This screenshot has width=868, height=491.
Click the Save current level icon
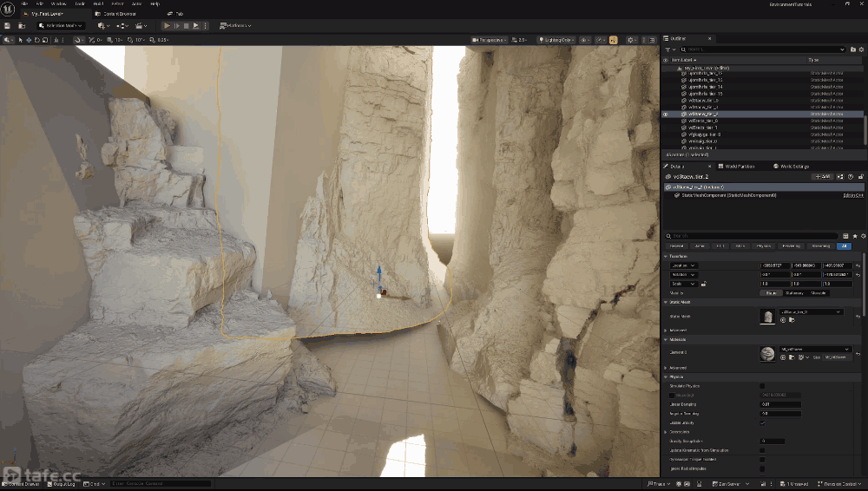[x=7, y=26]
